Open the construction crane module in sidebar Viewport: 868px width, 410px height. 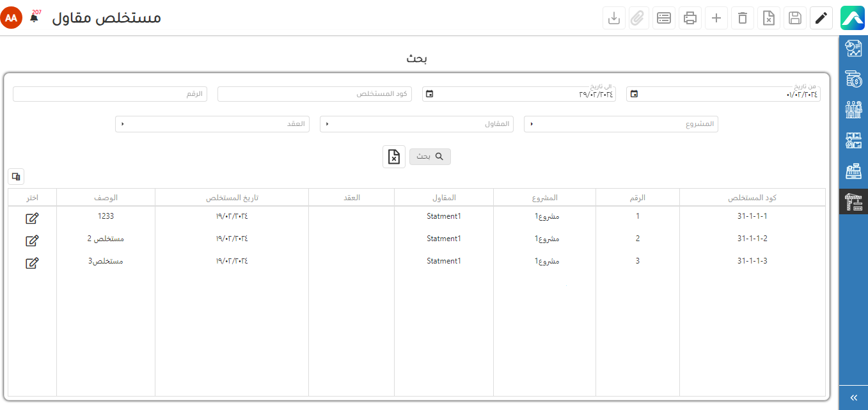click(853, 202)
